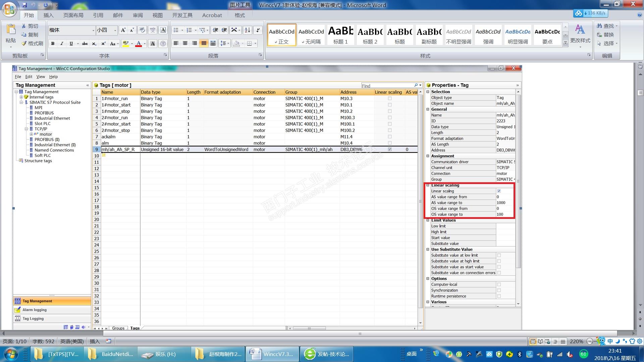Image resolution: width=644 pixels, height=362 pixels.
Task: Open the font size dropdown (小四)
Action: (x=115, y=31)
